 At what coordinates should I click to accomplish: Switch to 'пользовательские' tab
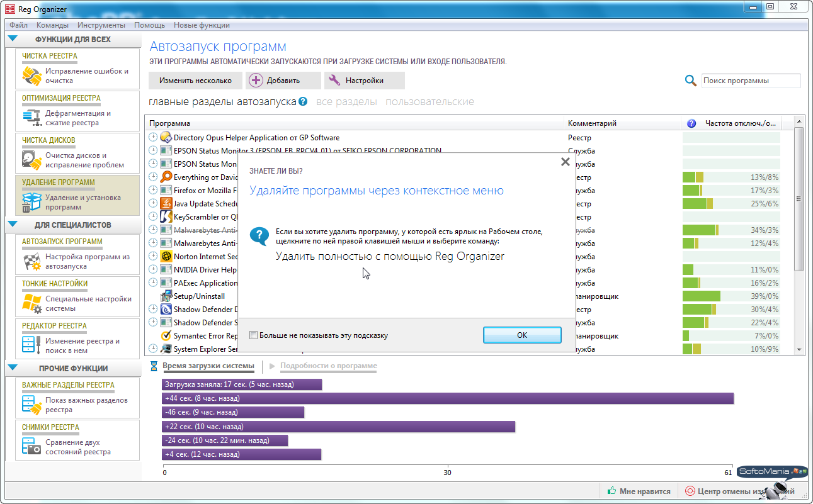pyautogui.click(x=429, y=101)
